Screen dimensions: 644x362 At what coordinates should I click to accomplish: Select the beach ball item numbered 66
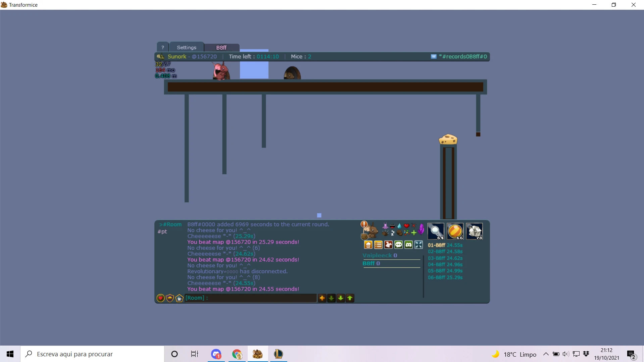455,231
